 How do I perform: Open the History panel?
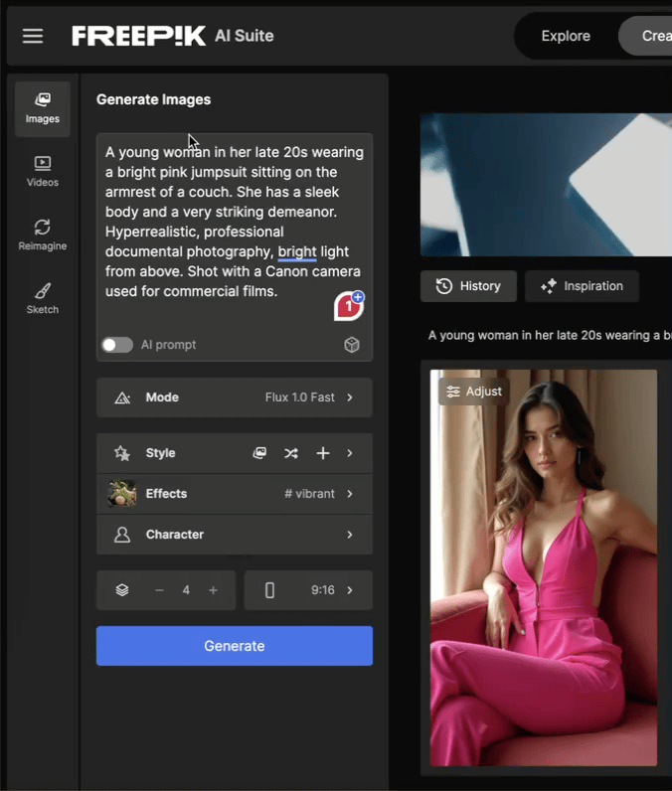click(x=468, y=286)
